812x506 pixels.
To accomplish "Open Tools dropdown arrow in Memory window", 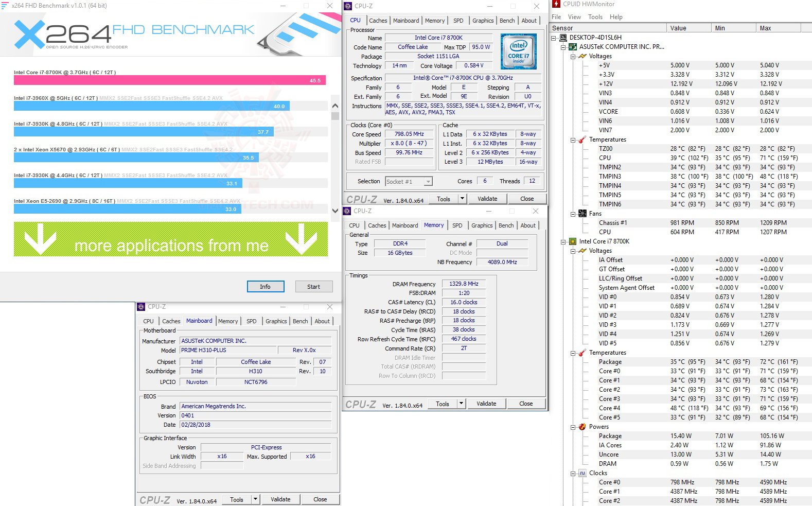I will click(461, 404).
